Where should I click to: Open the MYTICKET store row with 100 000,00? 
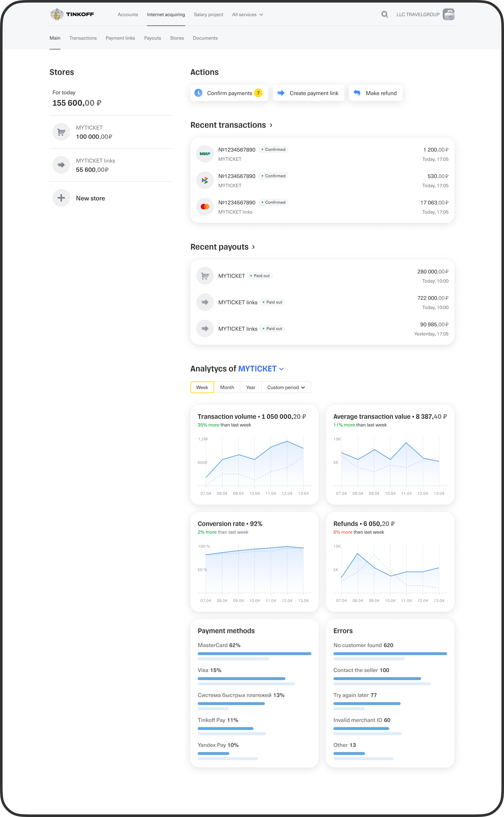point(111,132)
